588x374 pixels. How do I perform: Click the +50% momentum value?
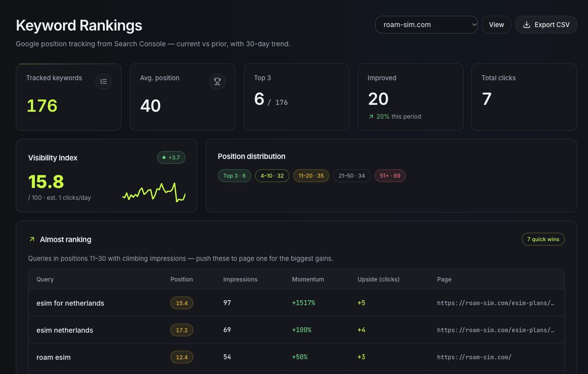(299, 357)
